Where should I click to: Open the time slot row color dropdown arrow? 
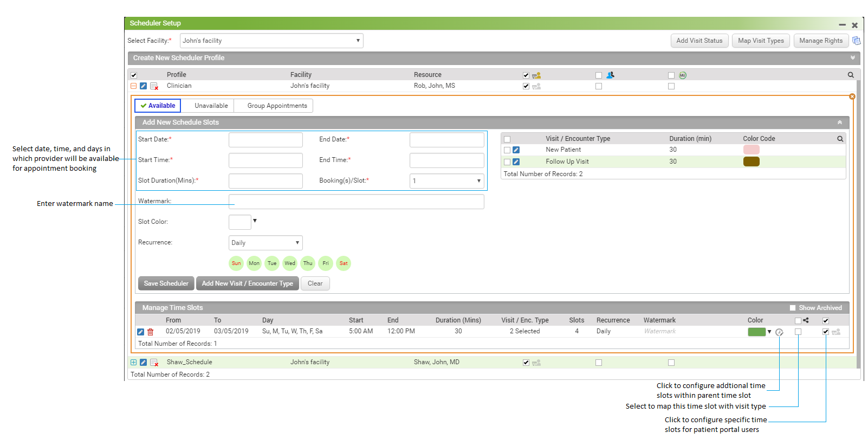pyautogui.click(x=769, y=332)
